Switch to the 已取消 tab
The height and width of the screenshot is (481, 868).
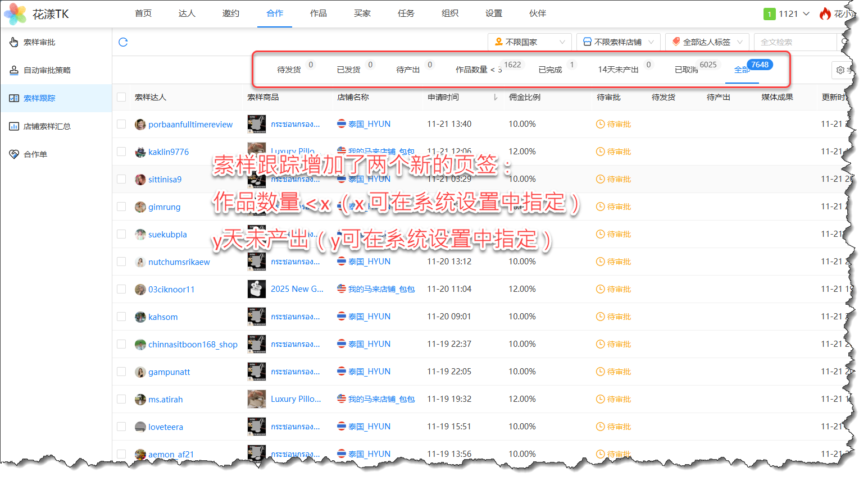[x=686, y=70]
